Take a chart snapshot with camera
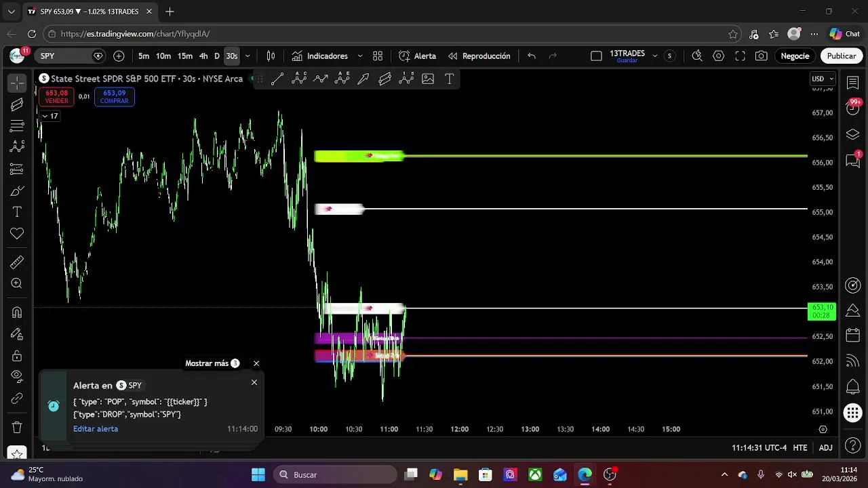The height and width of the screenshot is (488, 868). [x=762, y=56]
